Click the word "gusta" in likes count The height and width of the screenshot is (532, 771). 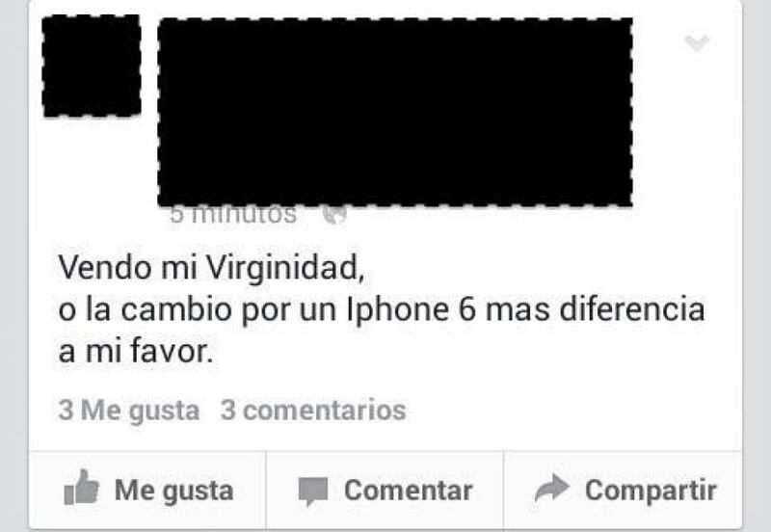tap(164, 412)
